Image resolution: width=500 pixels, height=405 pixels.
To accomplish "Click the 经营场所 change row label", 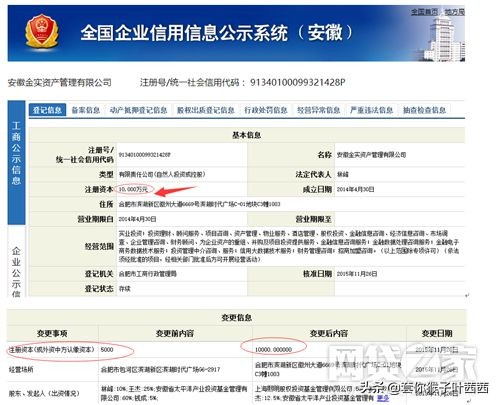I will (21, 370).
